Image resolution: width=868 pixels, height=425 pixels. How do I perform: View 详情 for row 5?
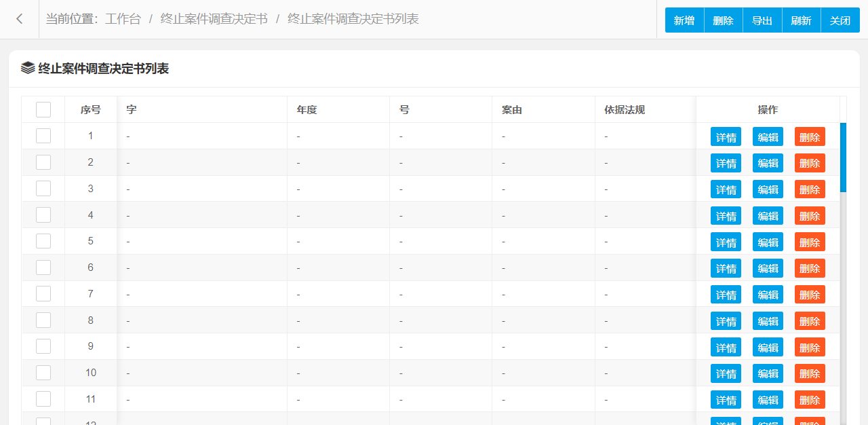pos(726,242)
